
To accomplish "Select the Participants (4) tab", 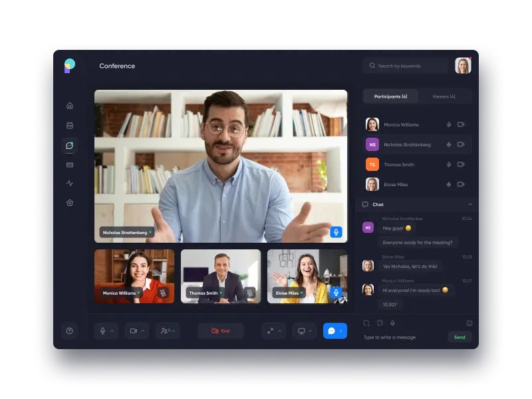I will tap(392, 96).
